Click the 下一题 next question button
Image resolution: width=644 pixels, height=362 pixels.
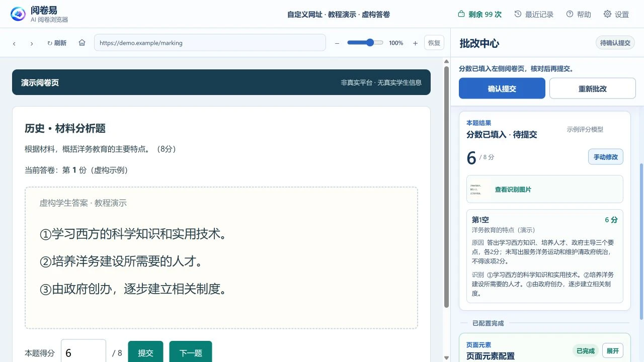(x=191, y=352)
